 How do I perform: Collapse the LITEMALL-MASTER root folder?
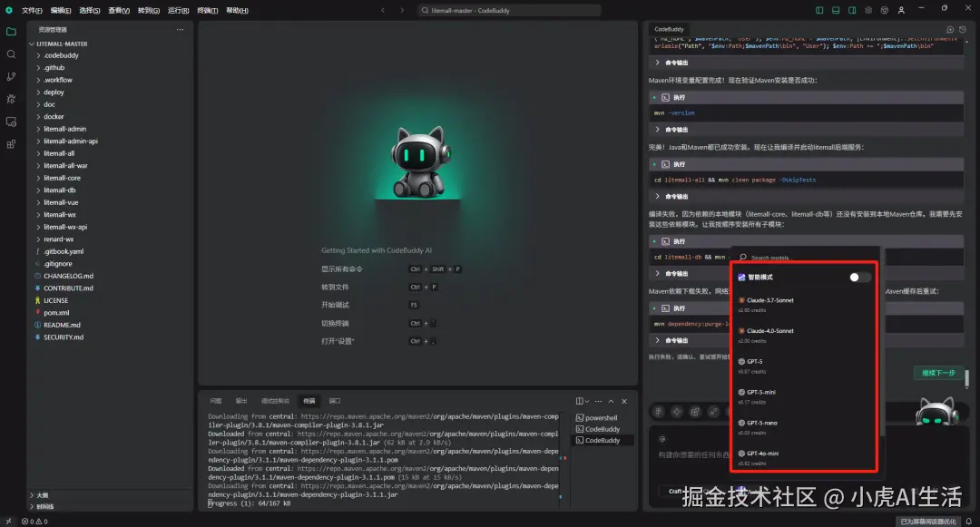[x=110, y=44]
